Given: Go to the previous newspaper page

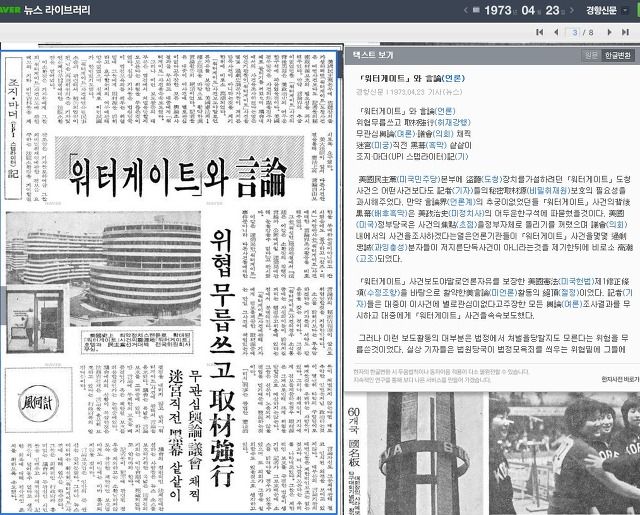Looking at the screenshot, I should click(x=556, y=32).
